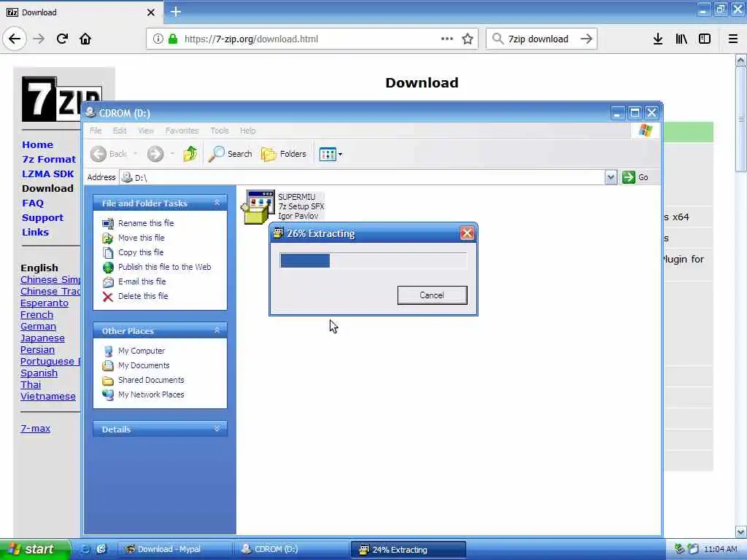Click the browser back arrow button
The image size is (747, 560).
point(15,39)
